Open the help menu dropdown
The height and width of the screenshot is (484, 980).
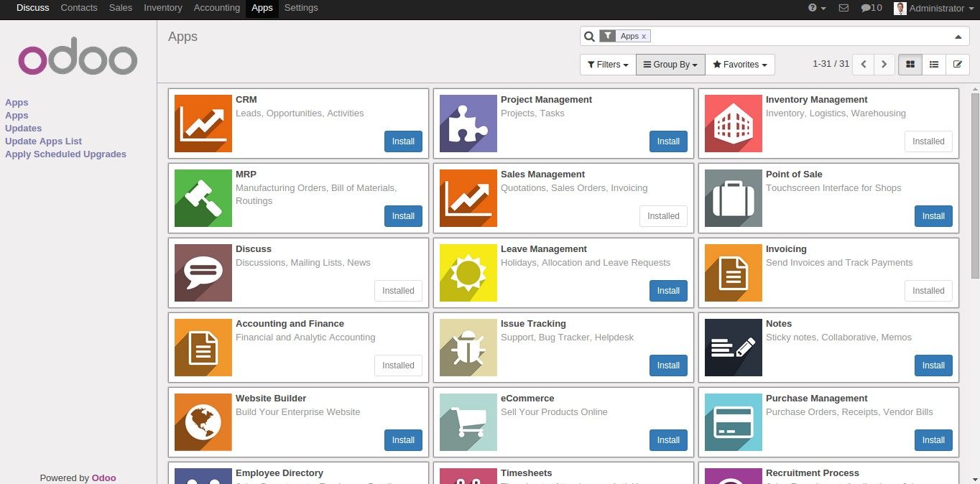817,8
